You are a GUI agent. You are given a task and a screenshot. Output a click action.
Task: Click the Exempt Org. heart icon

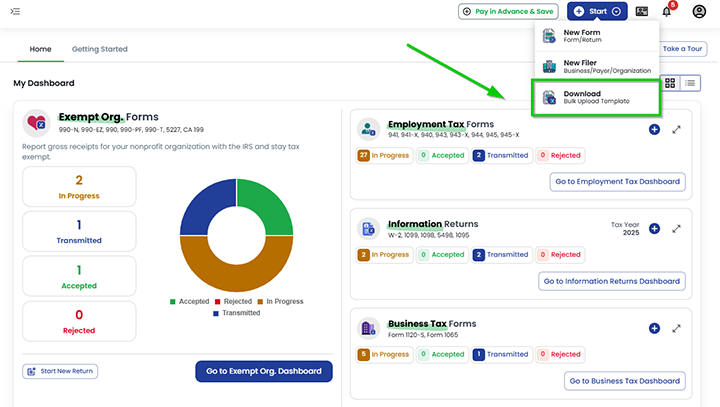pos(37,123)
